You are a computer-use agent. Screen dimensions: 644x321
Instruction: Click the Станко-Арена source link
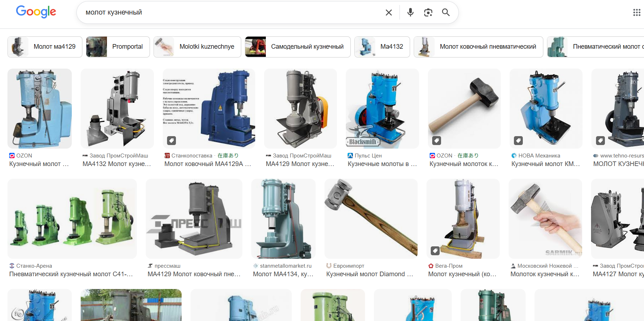[31, 266]
